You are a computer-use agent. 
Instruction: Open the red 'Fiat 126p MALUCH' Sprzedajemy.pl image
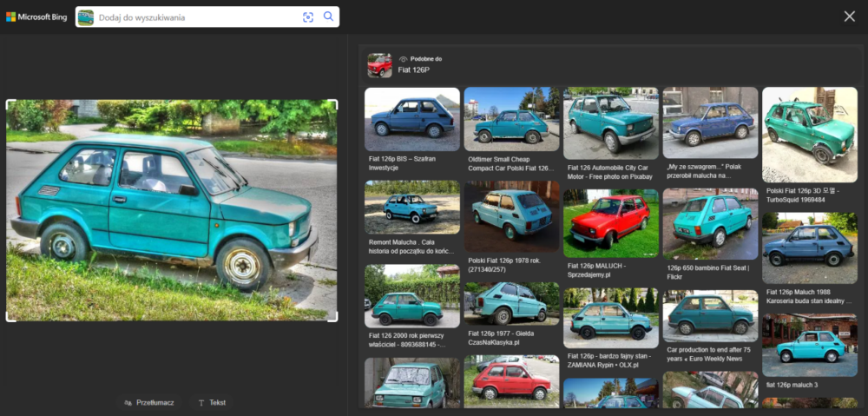[x=610, y=223]
